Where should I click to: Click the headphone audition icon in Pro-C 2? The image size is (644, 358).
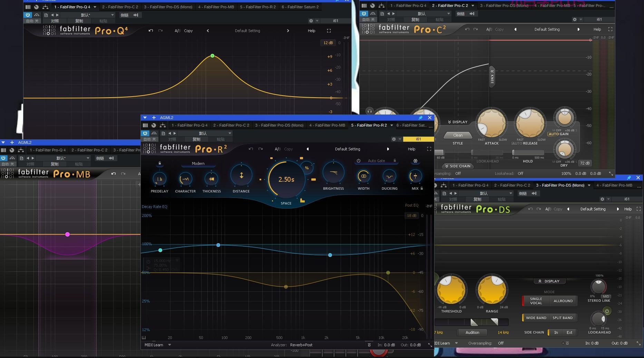point(370,111)
